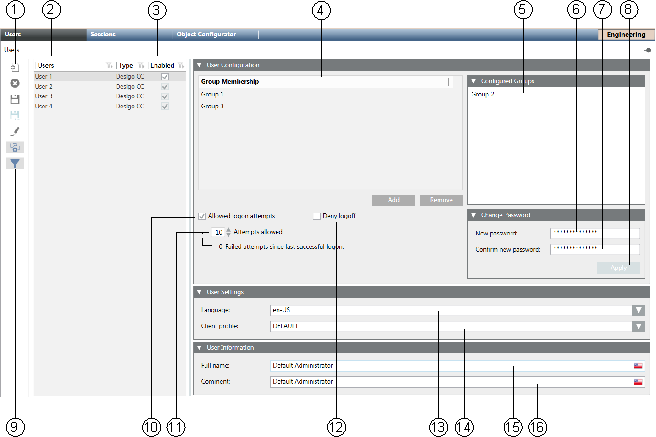
Task: Click the filter icon on the Users column header
Action: click(109, 65)
